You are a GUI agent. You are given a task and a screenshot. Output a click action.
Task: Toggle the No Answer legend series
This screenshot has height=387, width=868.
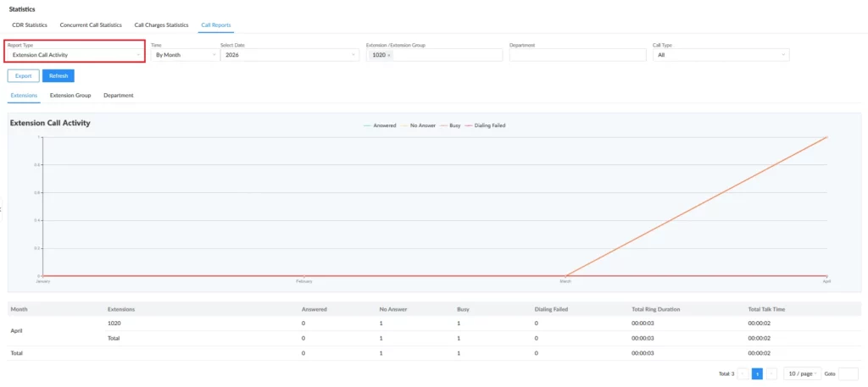[419, 125]
